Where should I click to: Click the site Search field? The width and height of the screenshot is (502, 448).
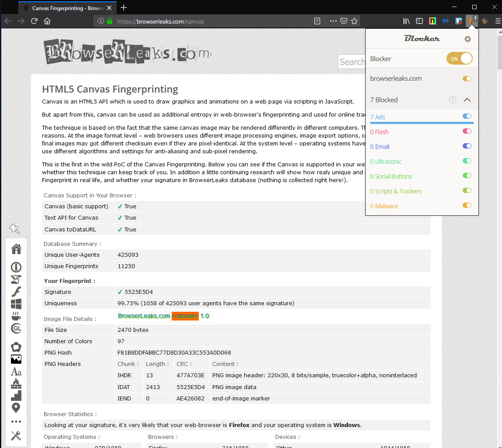coord(352,62)
